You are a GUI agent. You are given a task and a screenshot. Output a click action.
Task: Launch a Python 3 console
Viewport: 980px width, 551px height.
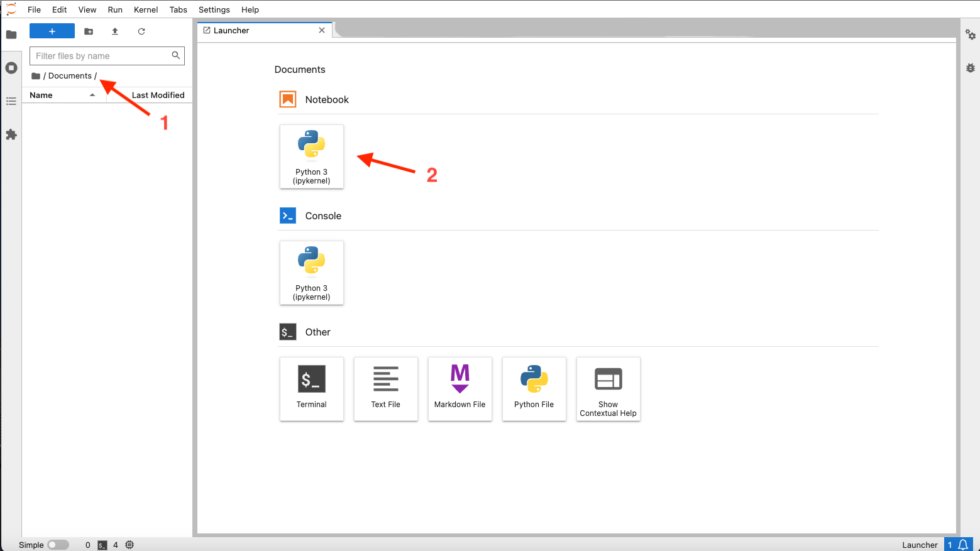click(312, 273)
